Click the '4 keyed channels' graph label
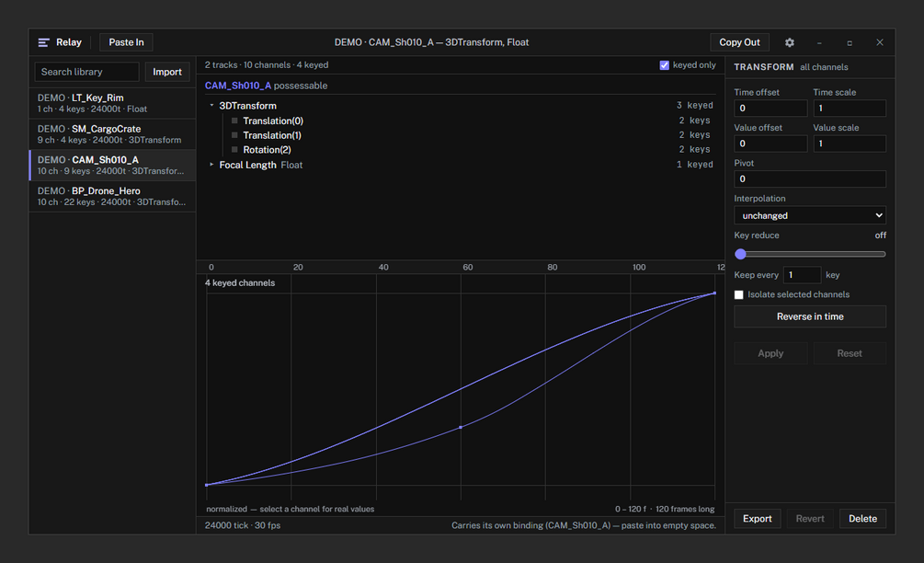924x563 pixels. pyautogui.click(x=240, y=283)
